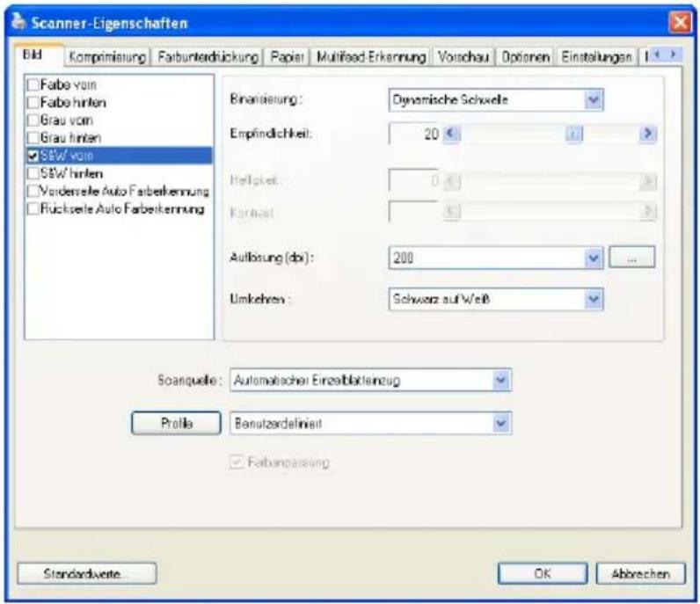Click the Kontrast value field
The width and height of the screenshot is (700, 604).
tap(414, 211)
